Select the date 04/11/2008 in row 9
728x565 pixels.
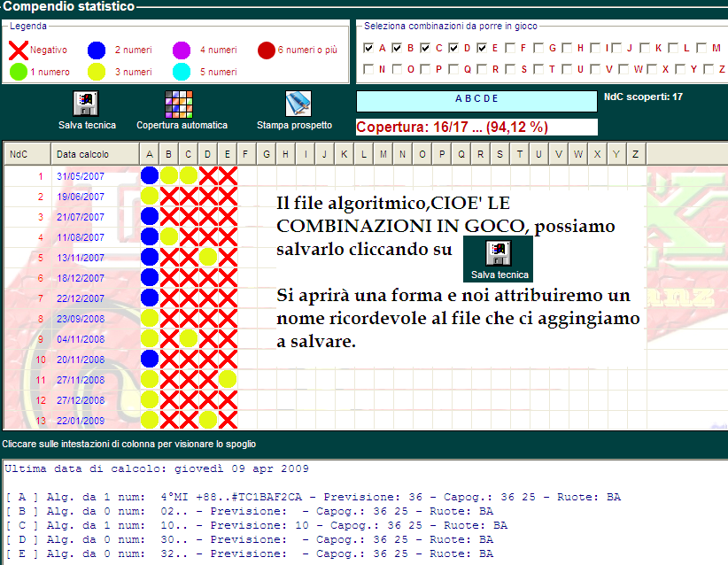(x=81, y=339)
